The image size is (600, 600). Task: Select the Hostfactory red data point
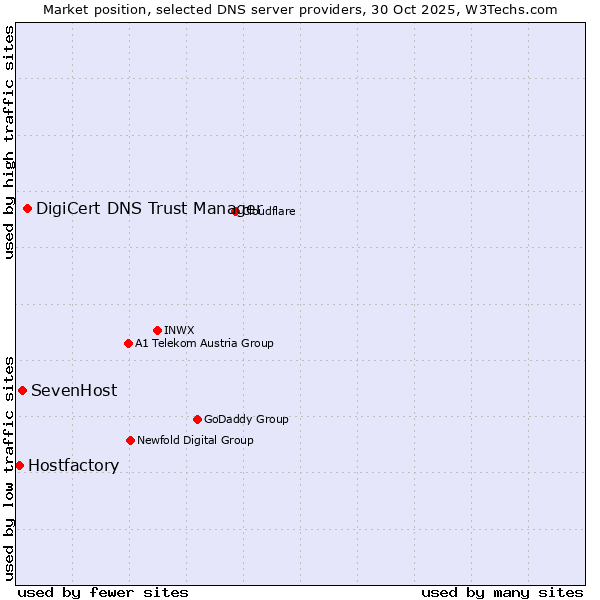[x=19, y=465]
